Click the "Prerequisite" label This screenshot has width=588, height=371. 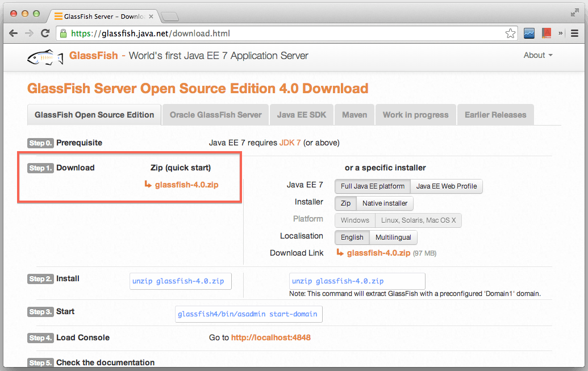click(79, 143)
